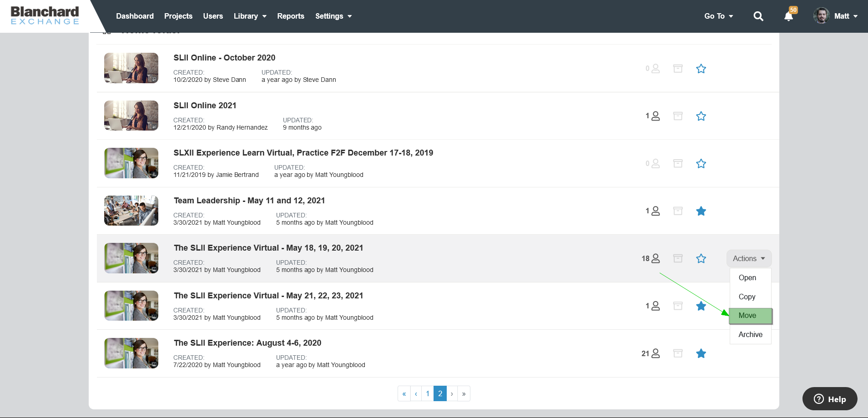
Task: Click Matt's profile avatar picture
Action: coord(822,16)
